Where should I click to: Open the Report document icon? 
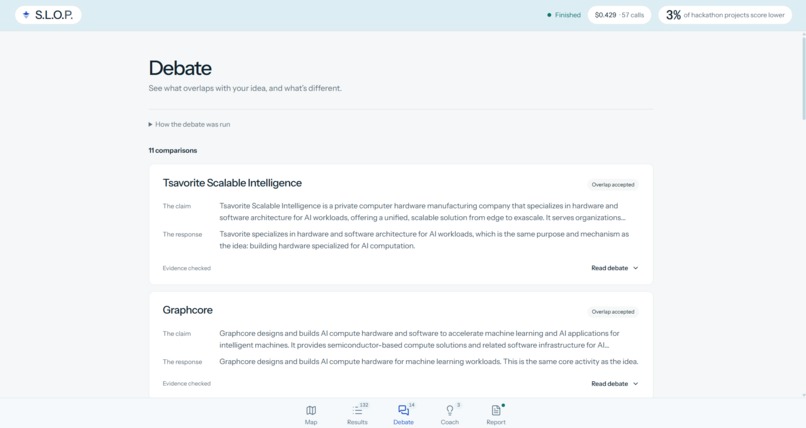[x=496, y=410]
